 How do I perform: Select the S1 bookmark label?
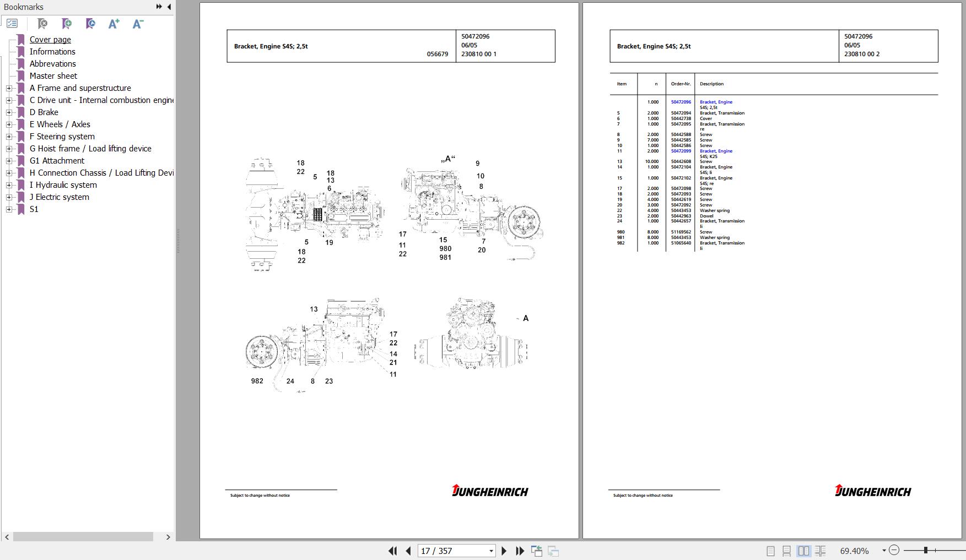pos(34,209)
